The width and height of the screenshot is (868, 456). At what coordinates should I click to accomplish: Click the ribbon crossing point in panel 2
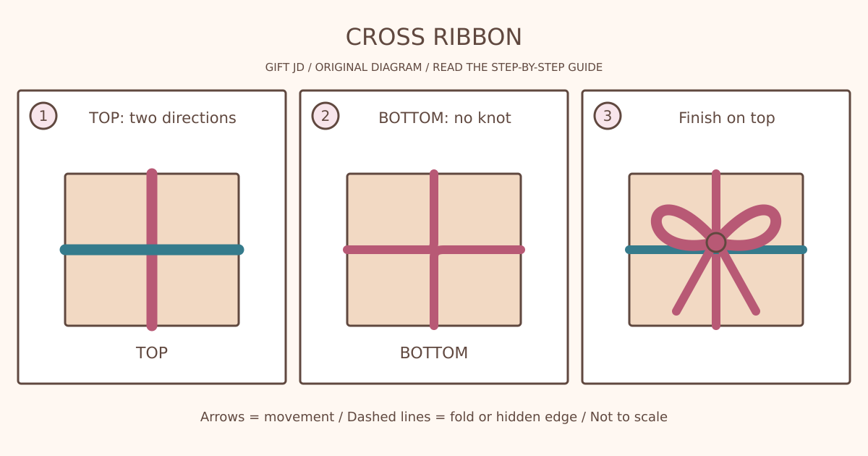pos(434,250)
